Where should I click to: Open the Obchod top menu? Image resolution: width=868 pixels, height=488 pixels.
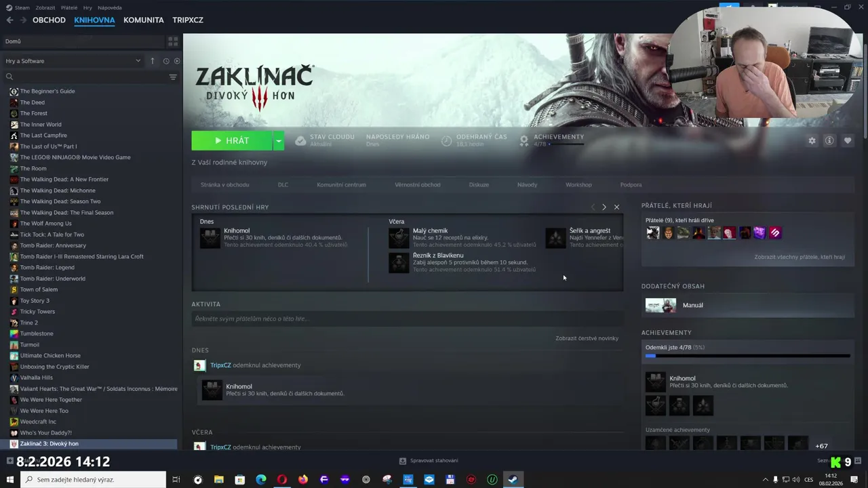pyautogui.click(x=49, y=20)
